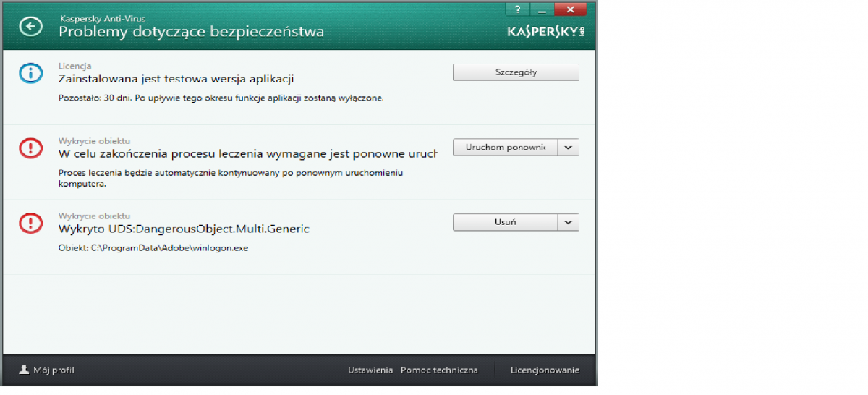Screen dimensions: 868x395
Task: Click text 'Wykryto UDS:DangerousObject.Multi.Generic'
Action: pyautogui.click(x=184, y=229)
